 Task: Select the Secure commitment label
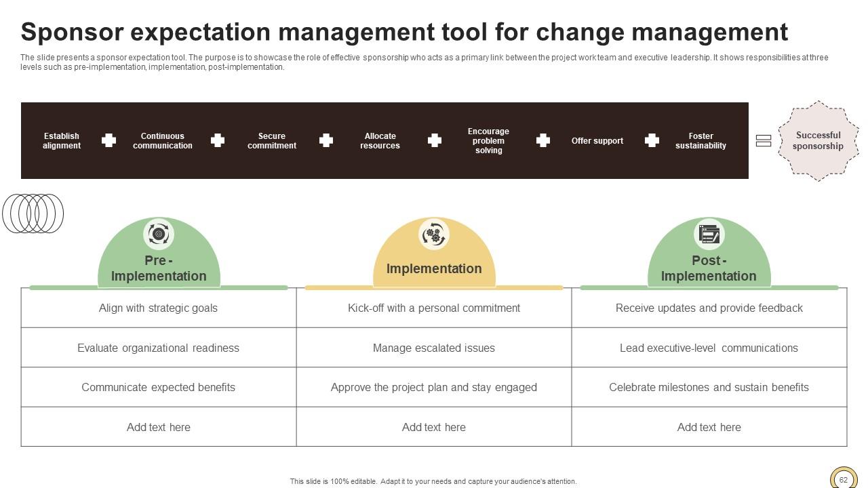pos(272,141)
